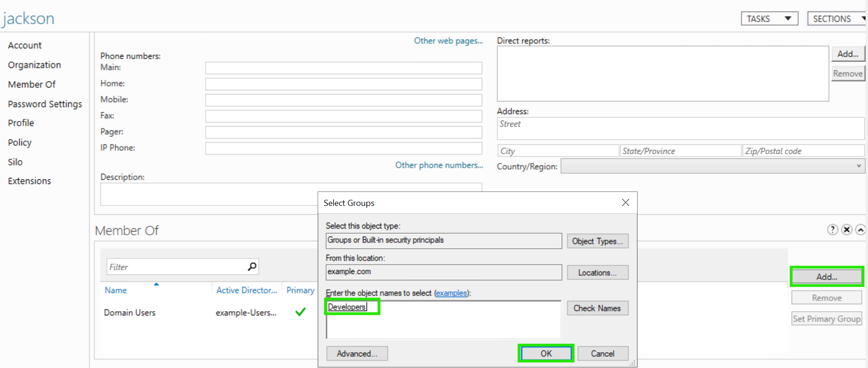This screenshot has width=868, height=368.
Task: Sort the list by Name column header
Action: coord(116,290)
